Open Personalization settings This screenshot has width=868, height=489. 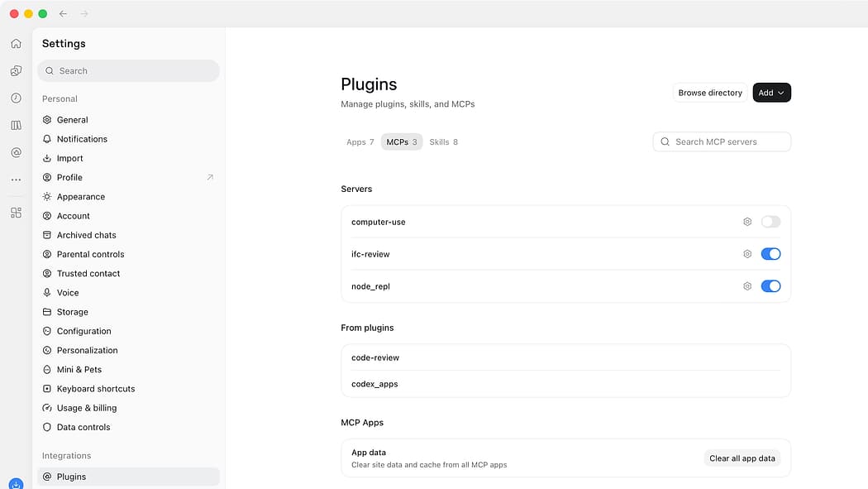coord(128,350)
